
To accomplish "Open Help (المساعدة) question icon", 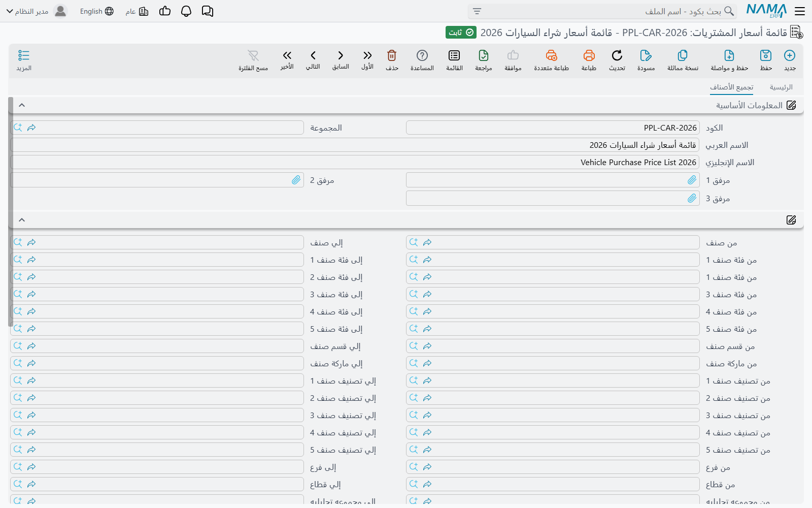I will click(x=422, y=55).
